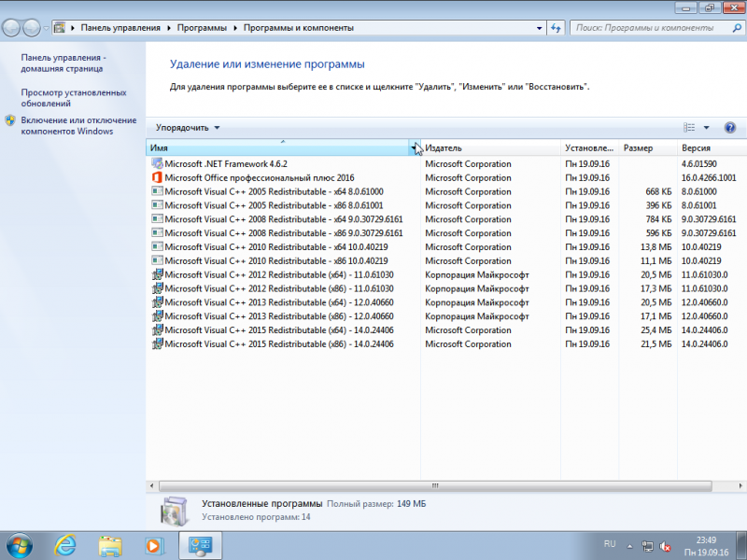Open Windows Media Player from taskbar
The width and height of the screenshot is (747, 560).
pos(154,546)
